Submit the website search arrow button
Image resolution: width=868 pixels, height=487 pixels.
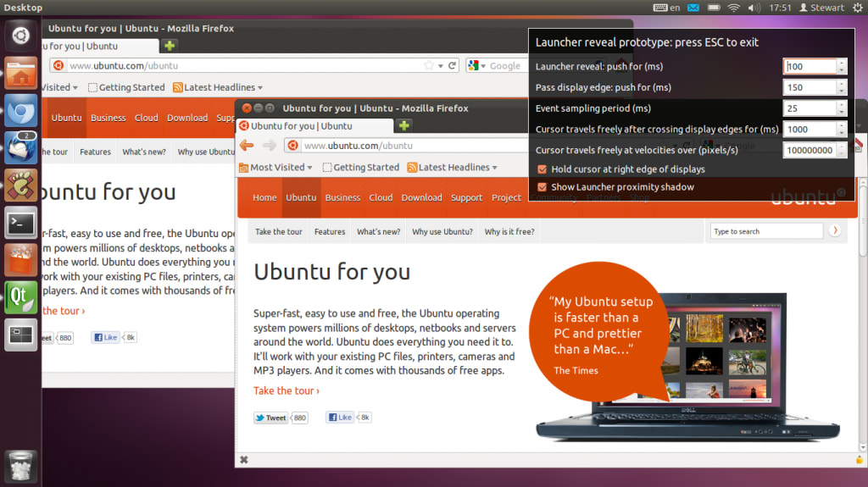click(835, 230)
